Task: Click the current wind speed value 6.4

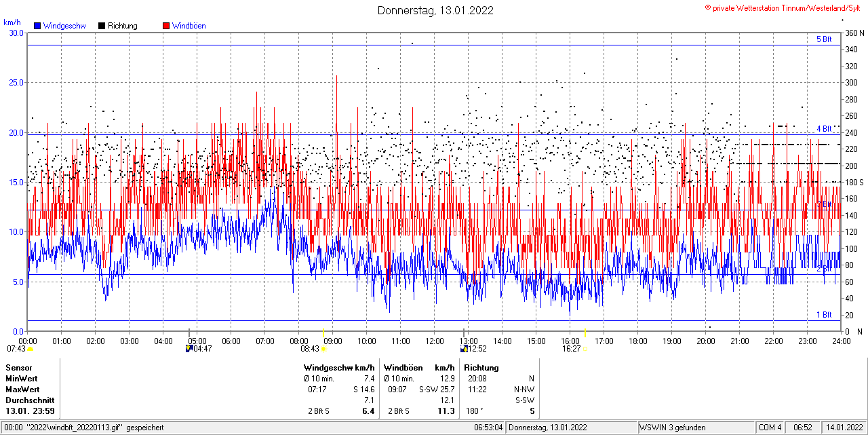Action: tap(368, 411)
